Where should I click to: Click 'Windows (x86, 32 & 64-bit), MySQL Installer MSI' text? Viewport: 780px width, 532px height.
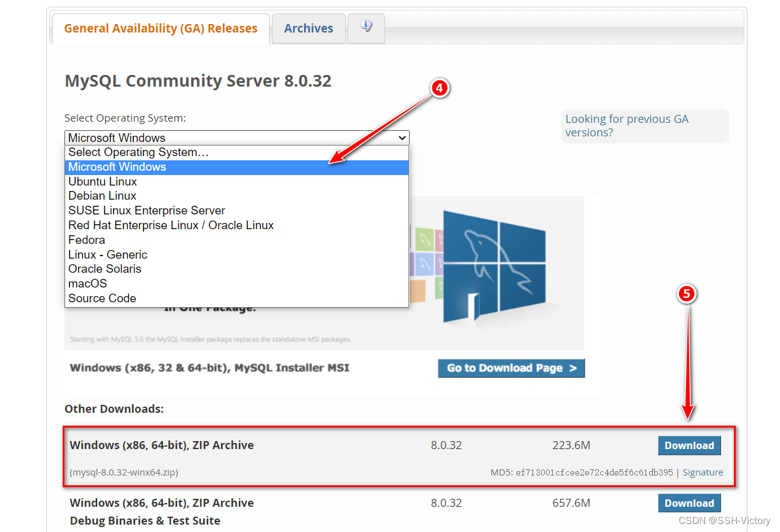click(x=209, y=368)
